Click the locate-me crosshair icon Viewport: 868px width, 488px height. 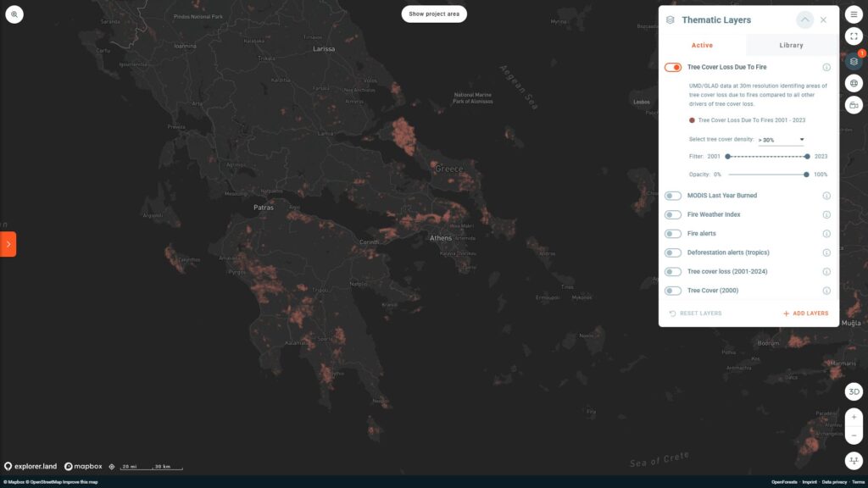tap(112, 467)
